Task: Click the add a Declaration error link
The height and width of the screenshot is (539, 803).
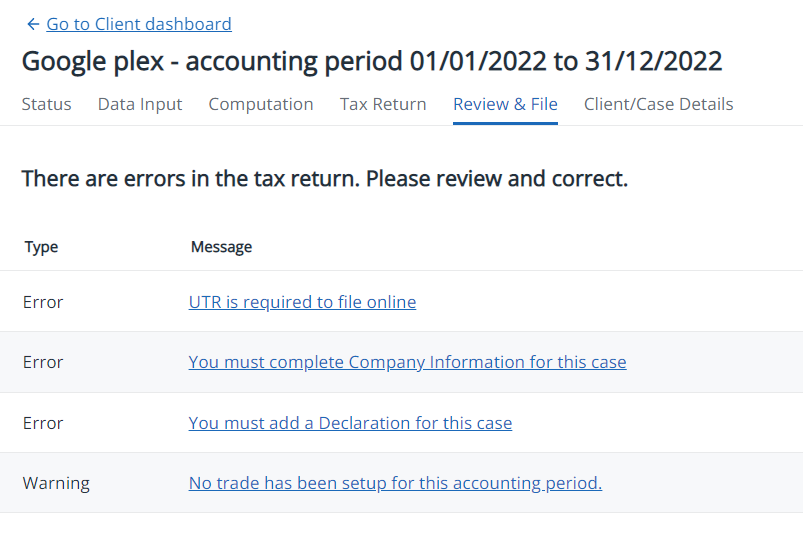Action: pyautogui.click(x=350, y=423)
